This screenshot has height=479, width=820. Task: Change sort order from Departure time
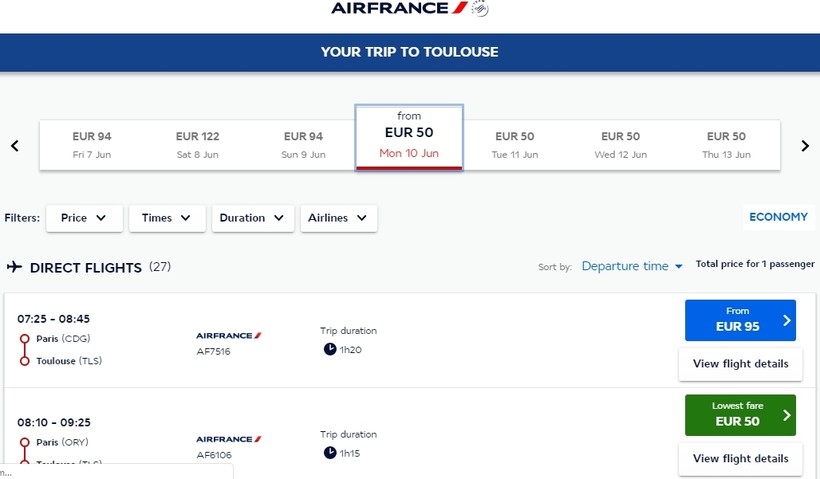click(x=632, y=266)
